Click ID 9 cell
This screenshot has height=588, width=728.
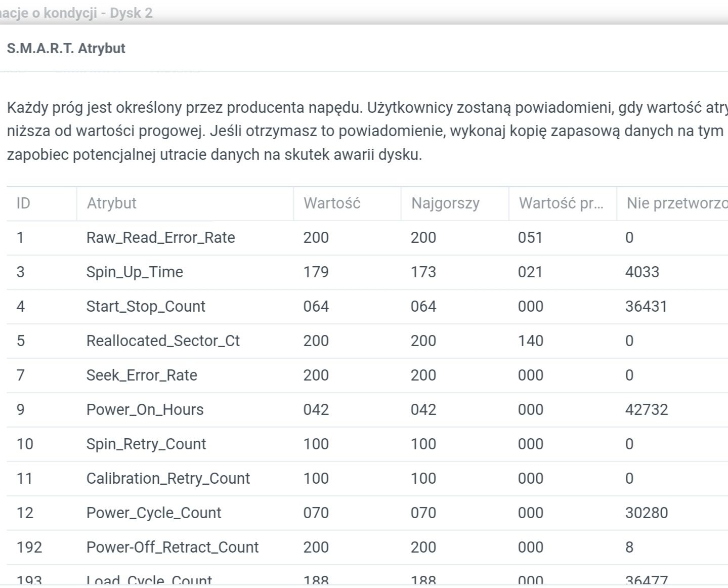click(21, 410)
